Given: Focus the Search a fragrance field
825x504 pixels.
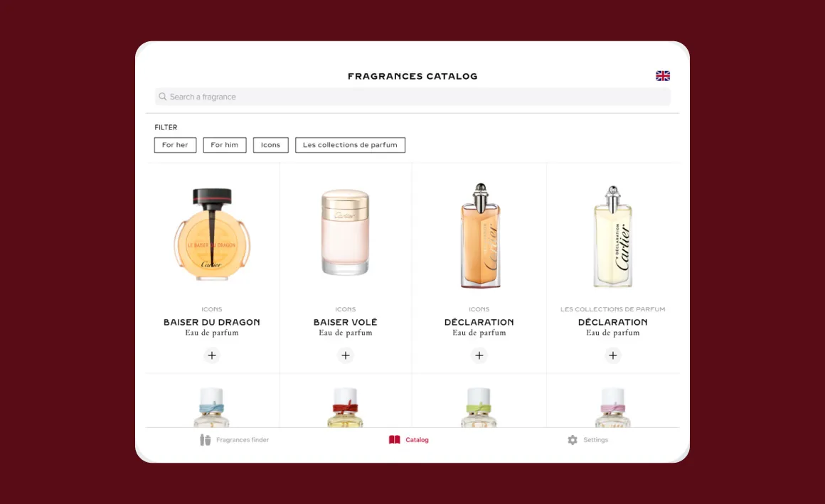Looking at the screenshot, I should click(412, 97).
